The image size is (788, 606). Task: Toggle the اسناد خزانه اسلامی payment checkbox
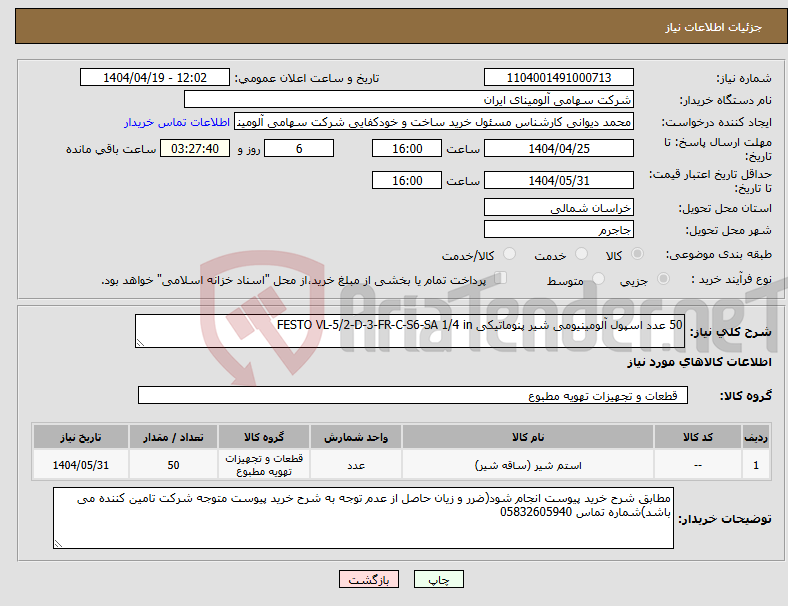pyautogui.click(x=501, y=277)
